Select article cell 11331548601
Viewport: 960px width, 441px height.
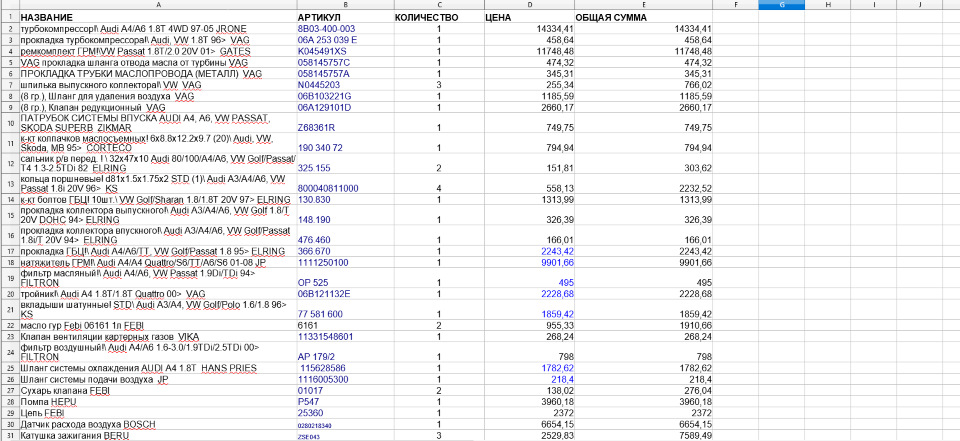pyautogui.click(x=345, y=337)
